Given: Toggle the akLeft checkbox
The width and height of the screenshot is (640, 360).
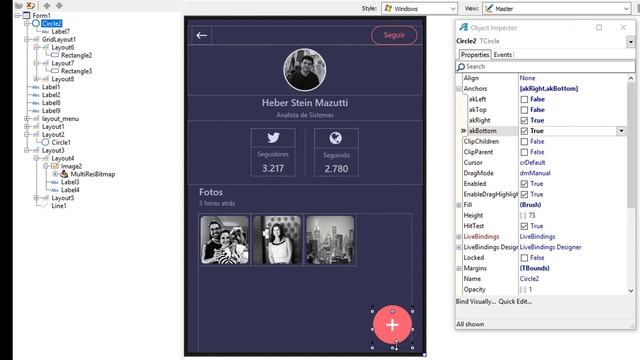Looking at the screenshot, I should tap(524, 99).
